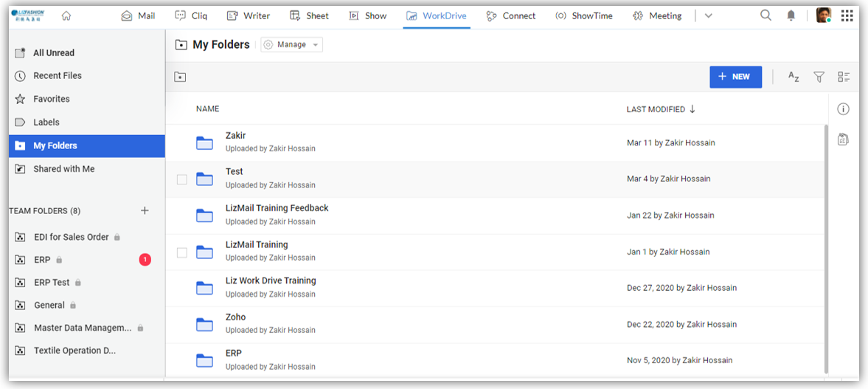Viewport: 868px width, 389px height.
Task: Click the Zoho folder icon
Action: point(205,325)
